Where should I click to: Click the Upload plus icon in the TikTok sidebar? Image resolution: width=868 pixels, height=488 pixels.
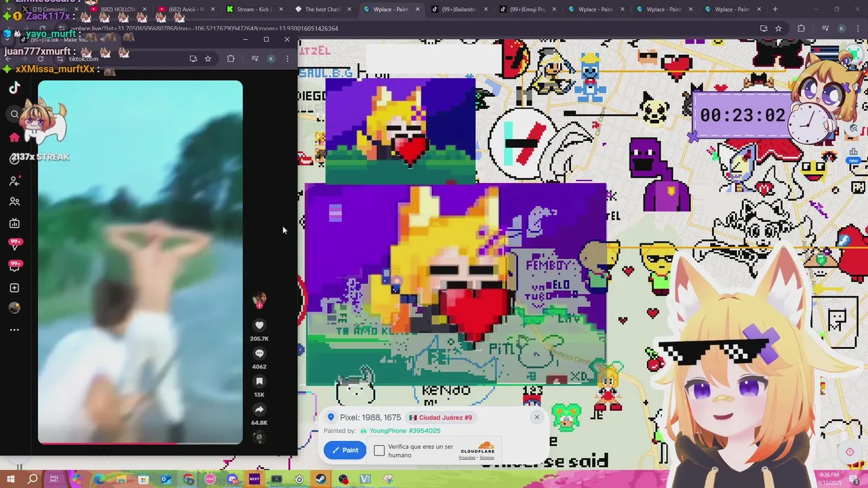pos(14,288)
